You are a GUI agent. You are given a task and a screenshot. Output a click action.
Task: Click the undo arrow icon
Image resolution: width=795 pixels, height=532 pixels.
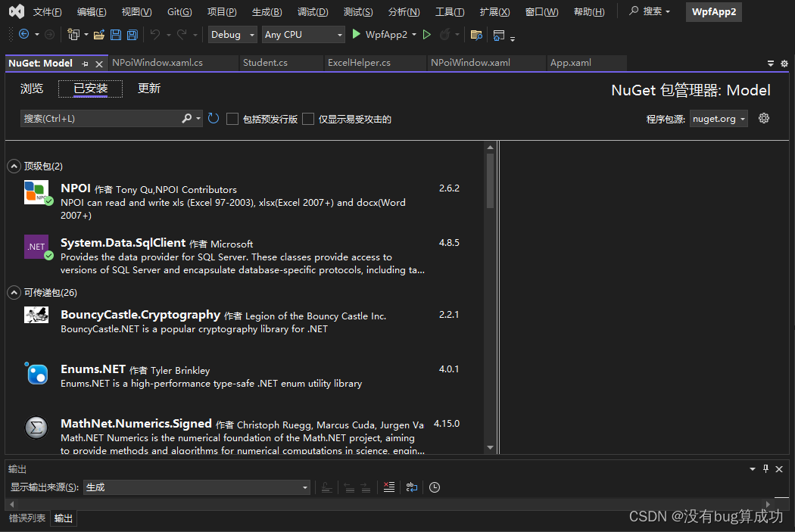(x=155, y=35)
